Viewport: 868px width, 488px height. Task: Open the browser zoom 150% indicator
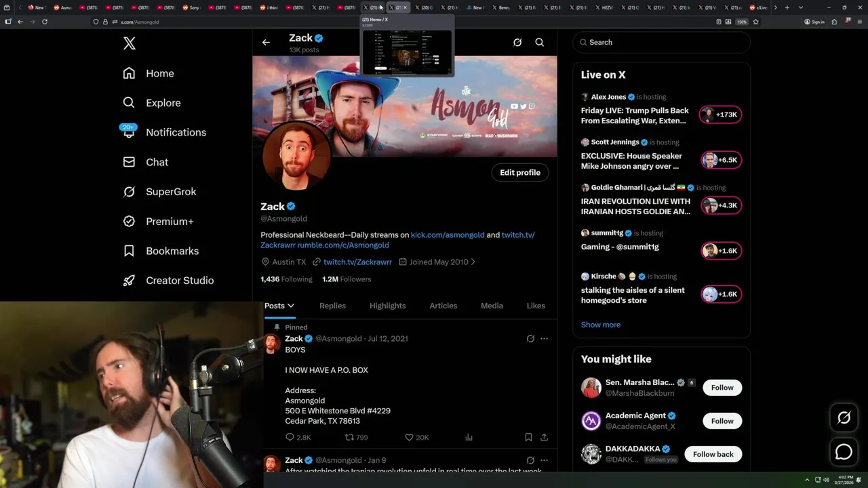(x=742, y=22)
